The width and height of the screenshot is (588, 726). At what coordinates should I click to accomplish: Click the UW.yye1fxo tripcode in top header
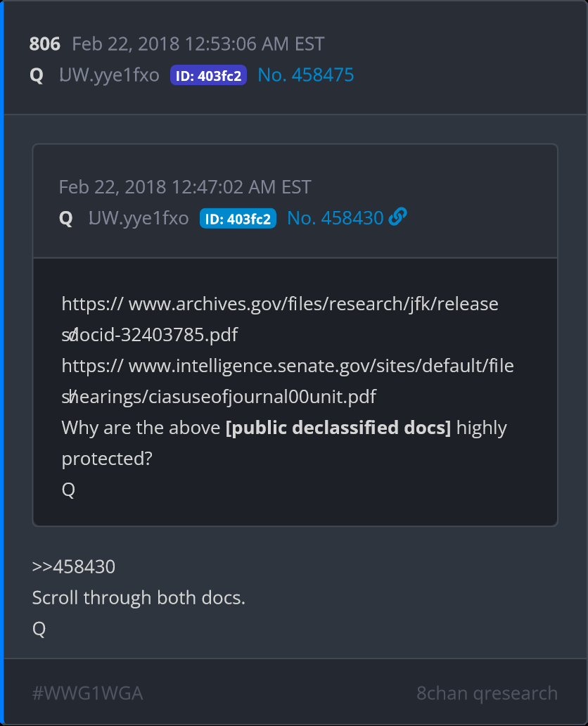click(x=109, y=75)
